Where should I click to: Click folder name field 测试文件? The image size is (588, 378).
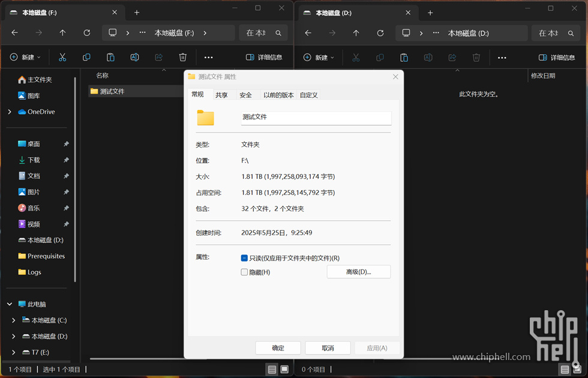316,118
